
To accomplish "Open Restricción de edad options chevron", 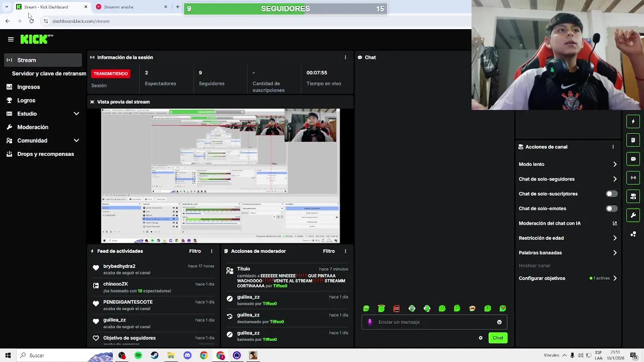I will (615, 238).
